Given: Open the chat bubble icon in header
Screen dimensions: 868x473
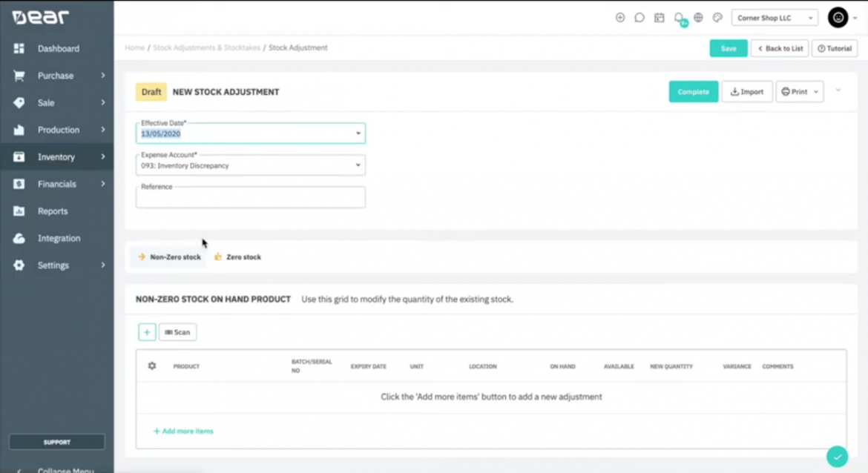Looking at the screenshot, I should (640, 18).
